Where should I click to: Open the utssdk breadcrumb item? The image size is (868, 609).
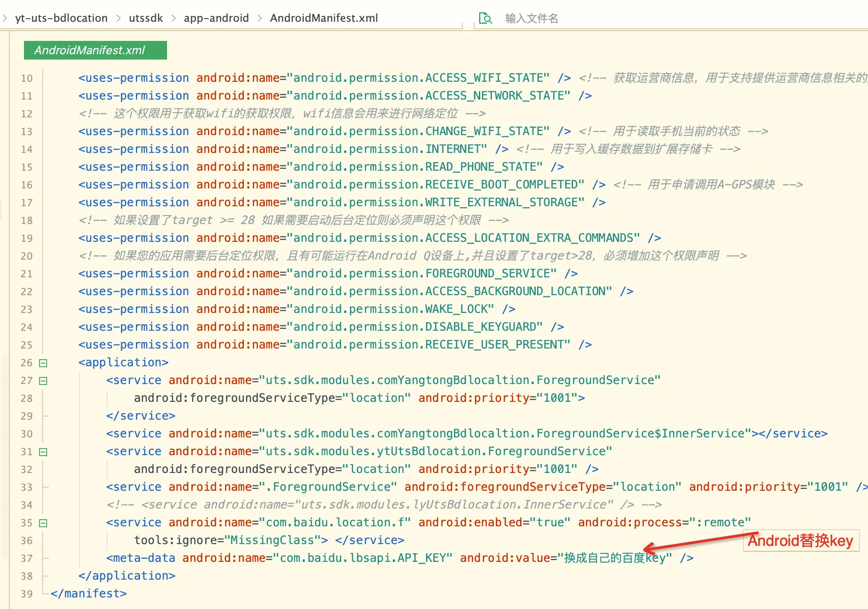[x=146, y=18]
